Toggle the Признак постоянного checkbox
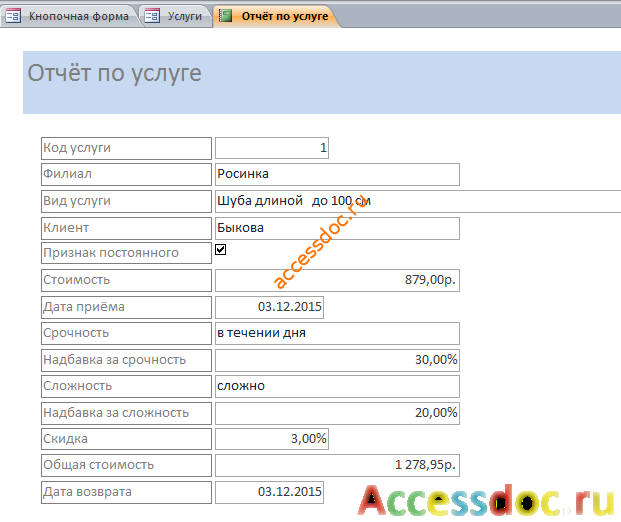Viewport: 621px width, 522px height. [x=221, y=250]
